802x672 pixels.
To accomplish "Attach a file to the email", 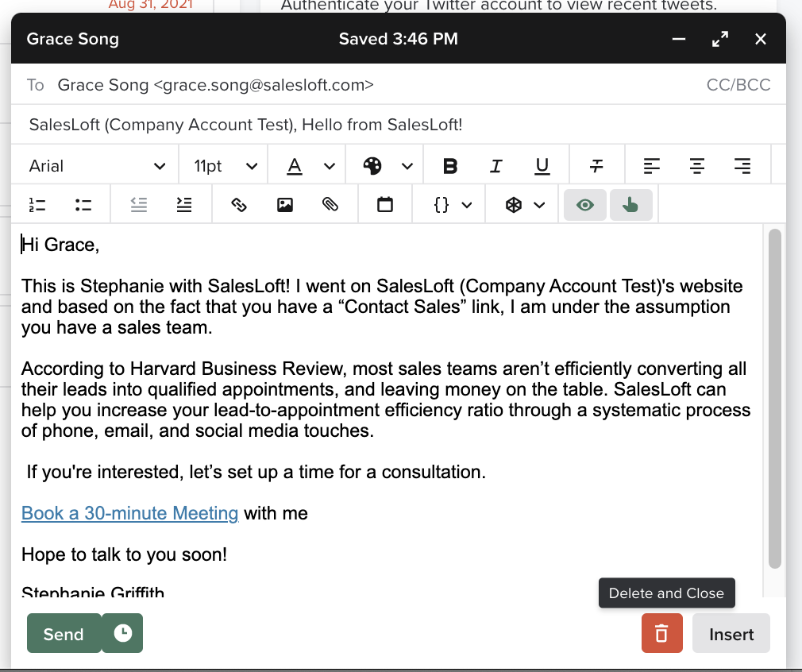I will (330, 204).
